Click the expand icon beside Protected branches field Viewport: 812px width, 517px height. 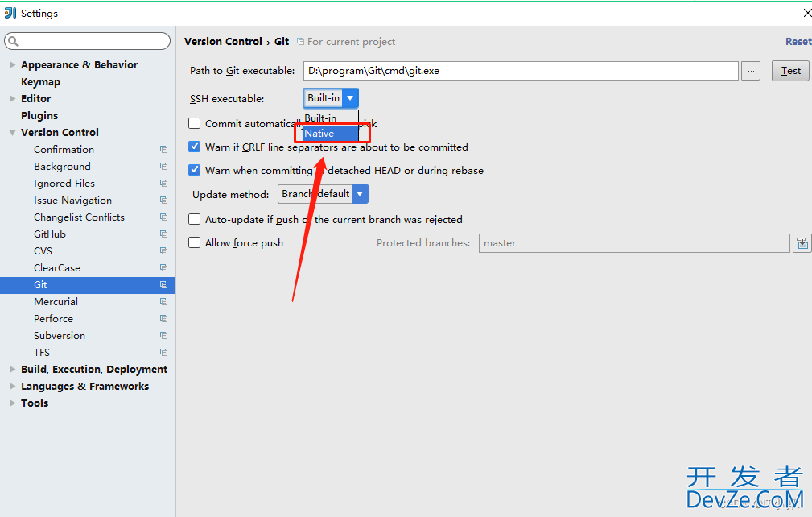[x=802, y=243]
